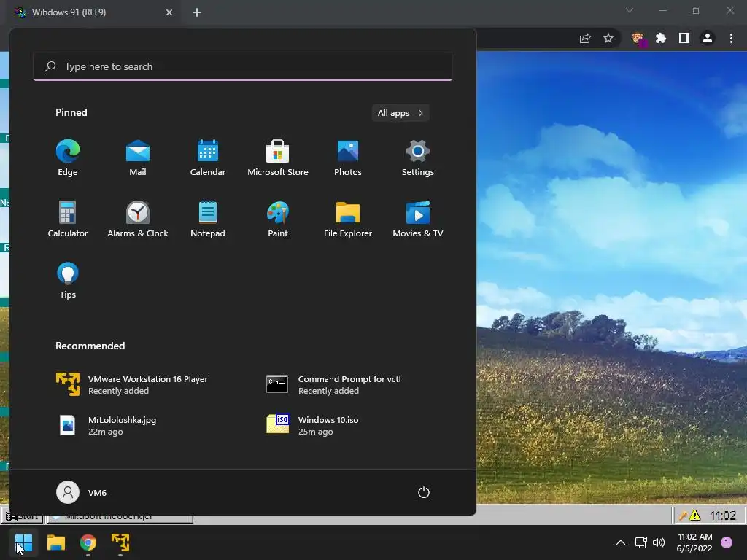The image size is (747, 560).
Task: Bookmark this page with star icon
Action: (608, 38)
